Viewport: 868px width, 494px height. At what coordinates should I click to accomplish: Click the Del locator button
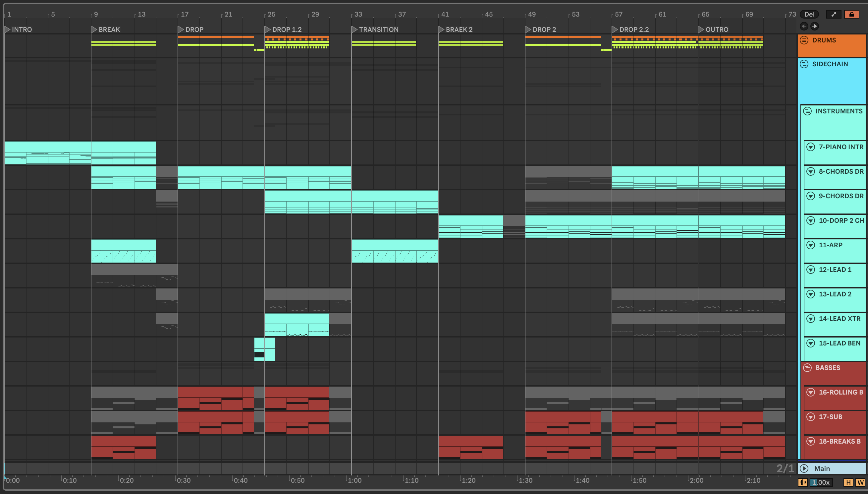[x=809, y=14]
